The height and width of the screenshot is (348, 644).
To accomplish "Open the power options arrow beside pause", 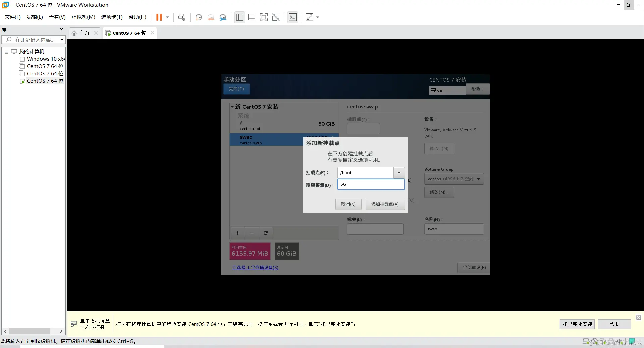I will 167,17.
